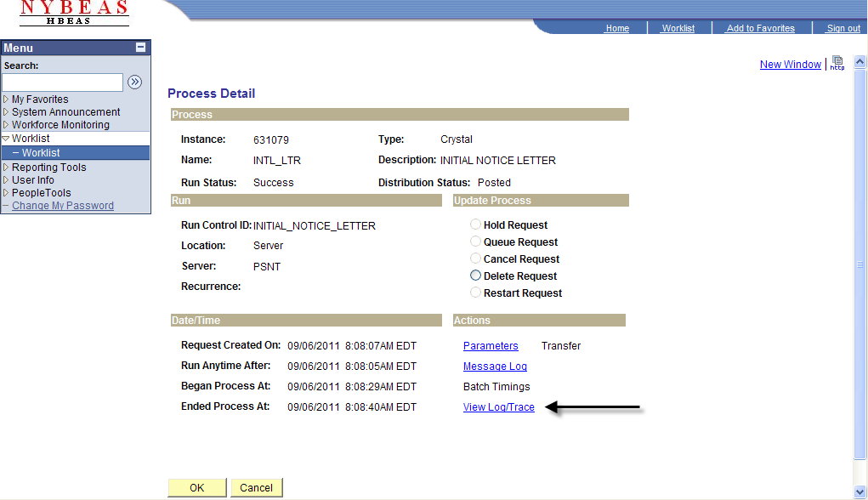This screenshot has height=500, width=868.
Task: Click the search go arrow button
Action: click(x=134, y=82)
